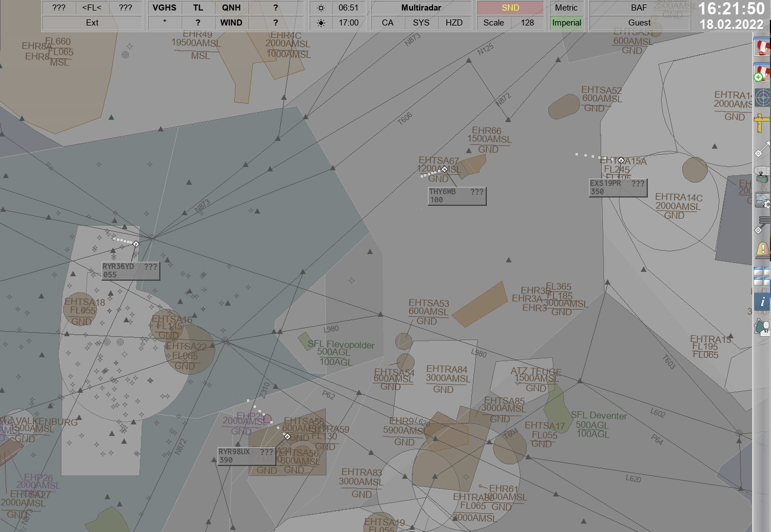
Task: Click the windsock icon in sidebar
Action: tap(762, 47)
